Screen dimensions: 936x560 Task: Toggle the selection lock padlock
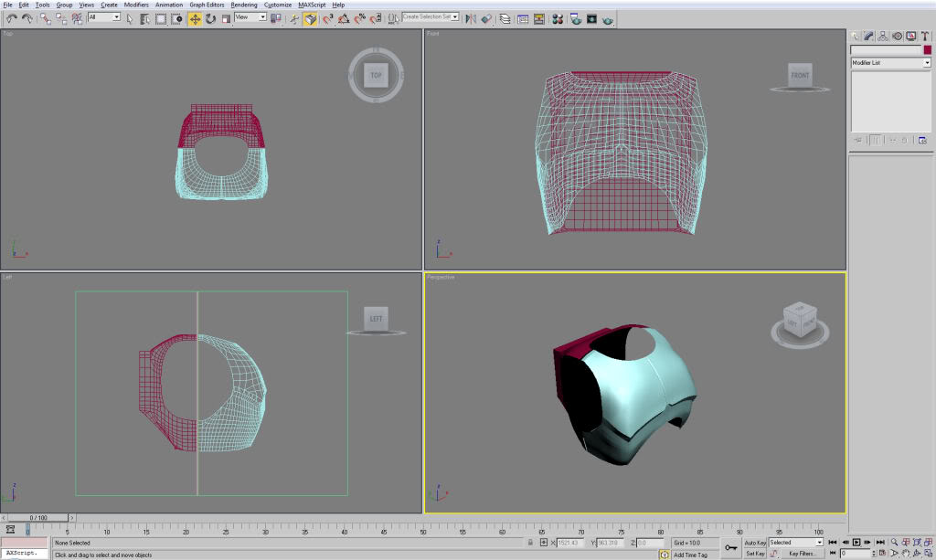coord(530,543)
